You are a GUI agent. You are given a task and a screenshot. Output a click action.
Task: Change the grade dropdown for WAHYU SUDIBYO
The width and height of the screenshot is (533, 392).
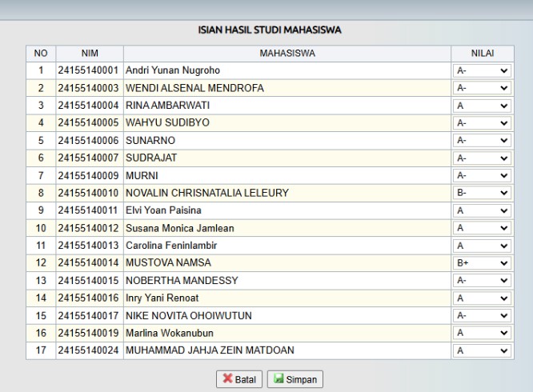pos(483,123)
